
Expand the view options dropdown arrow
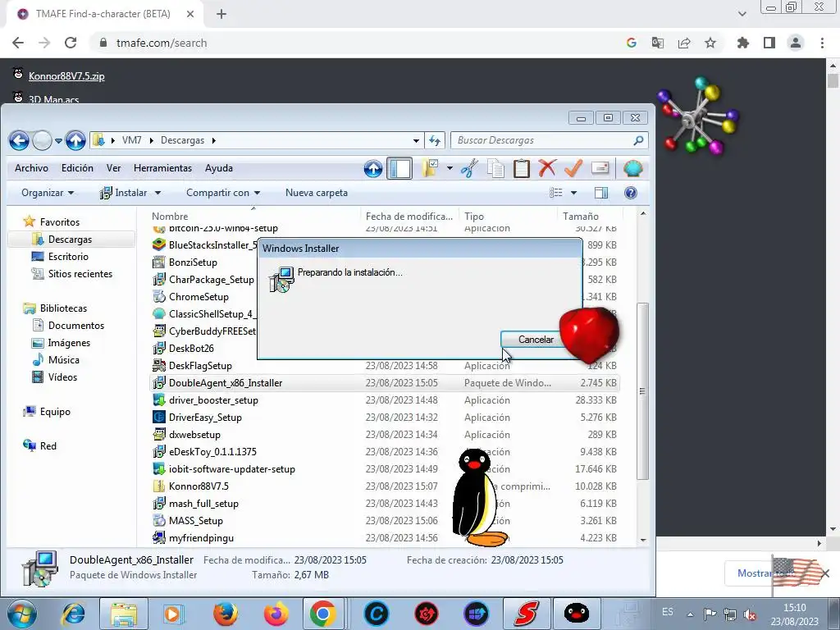[x=573, y=193]
